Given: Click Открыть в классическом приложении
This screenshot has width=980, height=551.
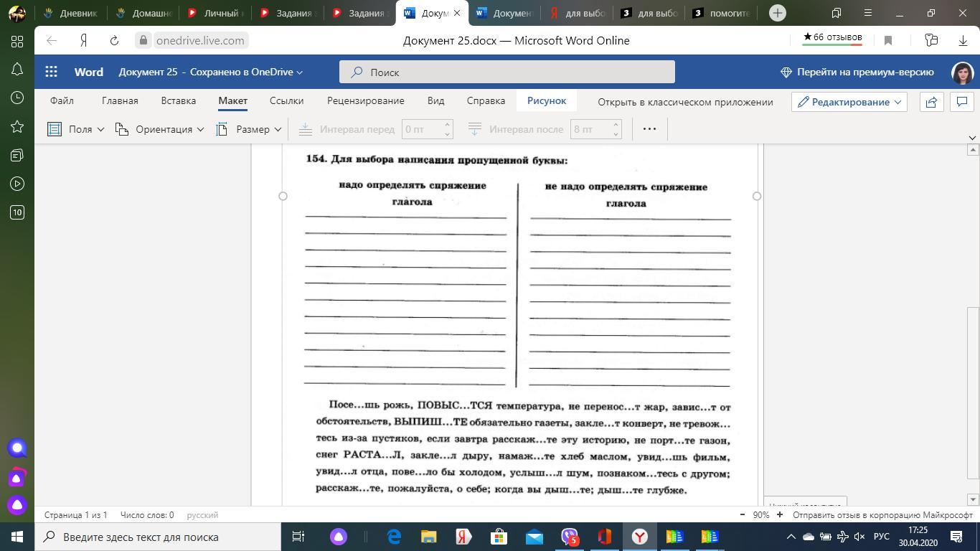Looking at the screenshot, I should click(x=685, y=102).
